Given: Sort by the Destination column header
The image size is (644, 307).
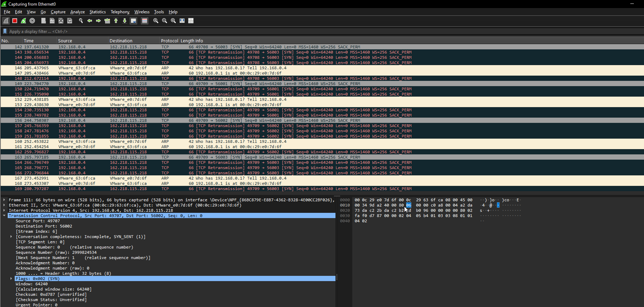Looking at the screenshot, I should 121,41.
